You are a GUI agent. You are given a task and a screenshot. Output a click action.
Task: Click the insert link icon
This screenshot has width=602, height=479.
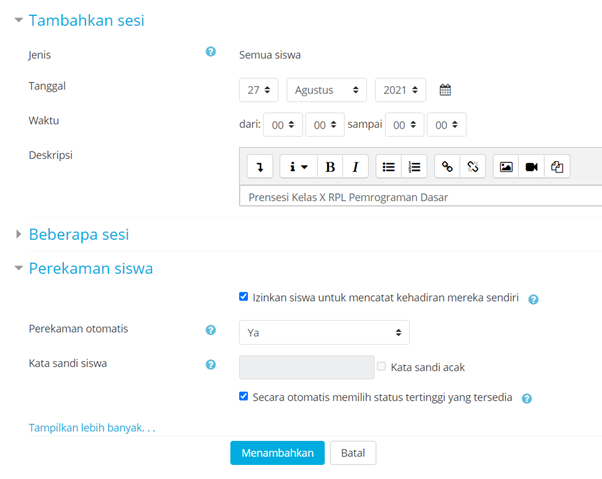[x=447, y=167]
